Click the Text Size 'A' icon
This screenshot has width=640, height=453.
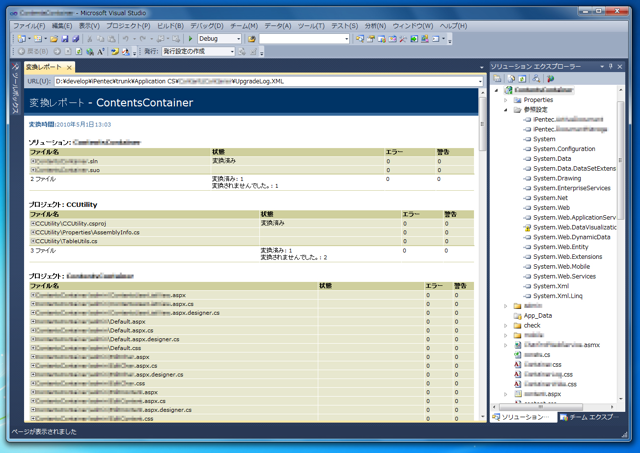(x=101, y=51)
